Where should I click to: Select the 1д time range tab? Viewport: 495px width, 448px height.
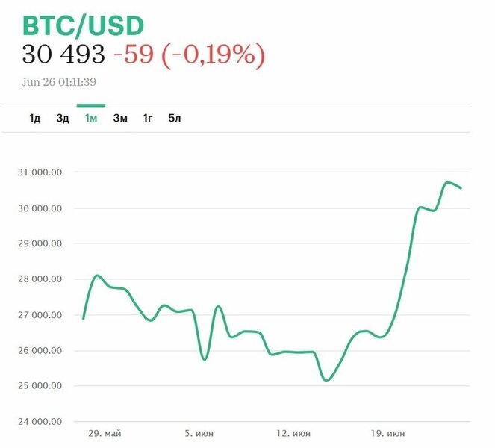[x=35, y=119]
